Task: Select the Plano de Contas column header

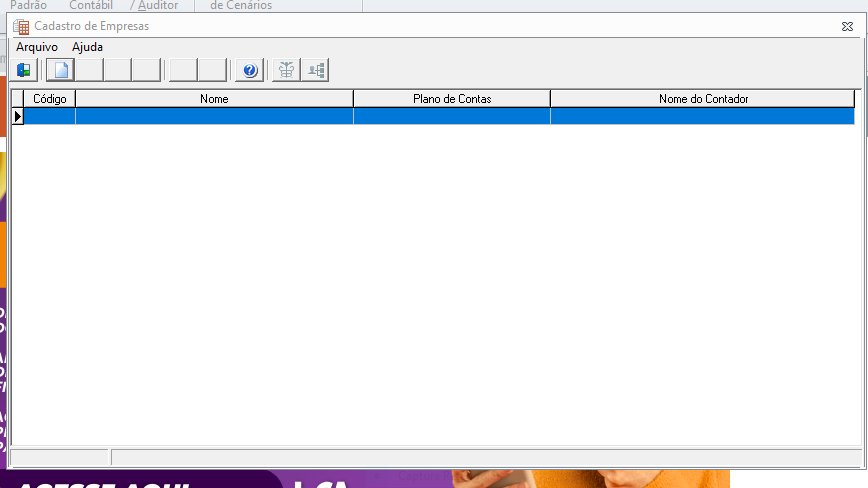Action: pos(452,99)
